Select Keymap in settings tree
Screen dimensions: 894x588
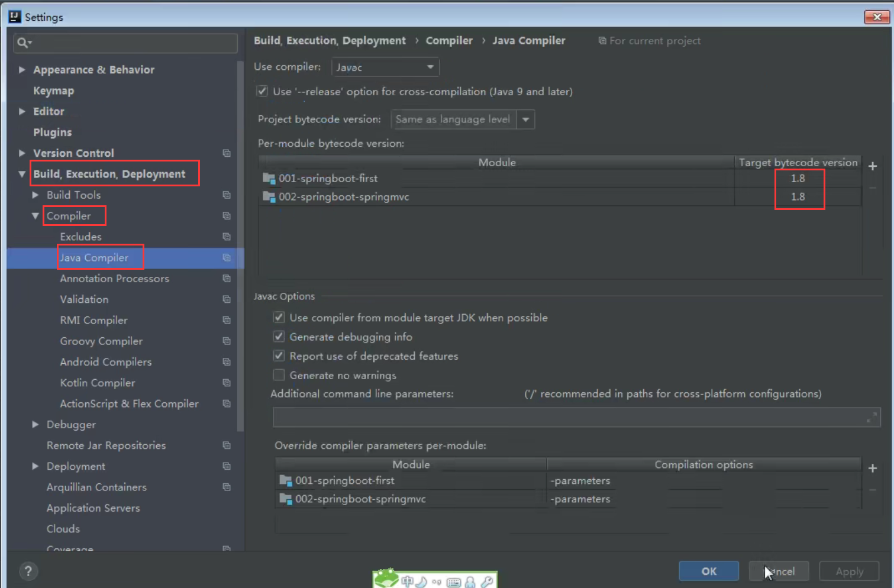[x=54, y=91]
